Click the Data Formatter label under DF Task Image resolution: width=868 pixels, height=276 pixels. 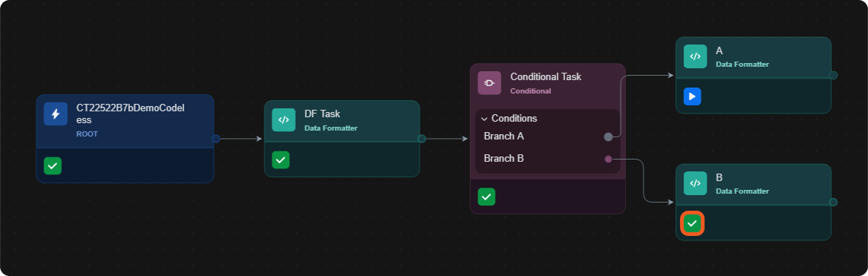coord(331,128)
